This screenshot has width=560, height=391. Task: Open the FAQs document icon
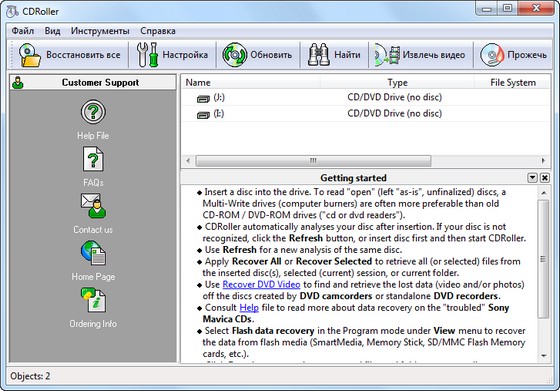coord(93,159)
